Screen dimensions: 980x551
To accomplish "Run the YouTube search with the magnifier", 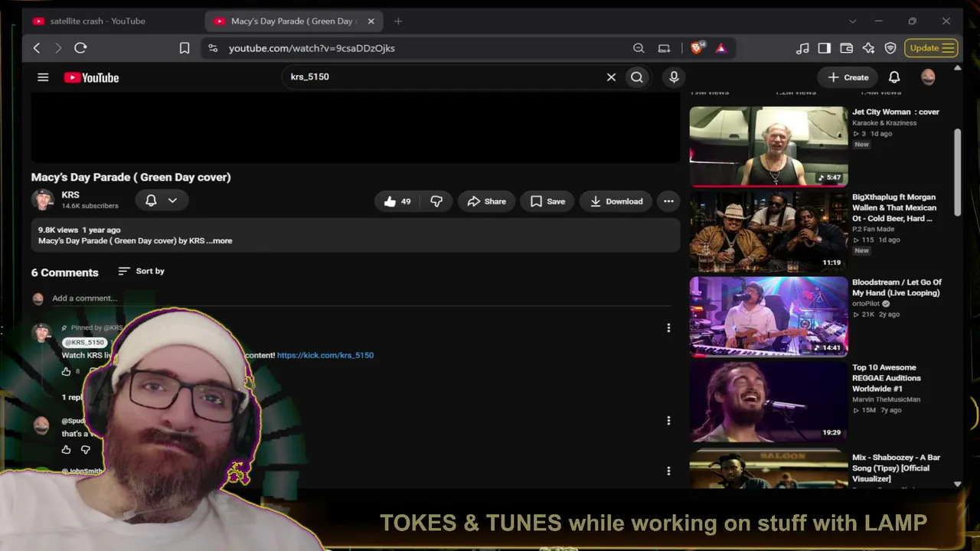I will click(637, 77).
